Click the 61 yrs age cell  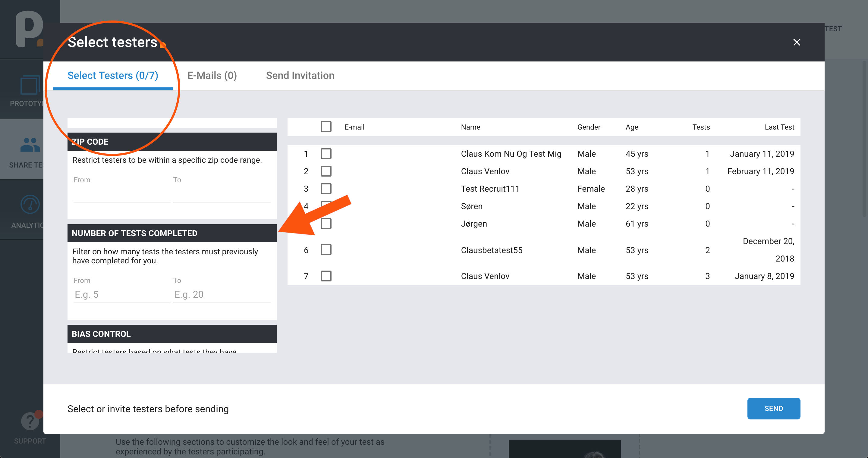[637, 224]
